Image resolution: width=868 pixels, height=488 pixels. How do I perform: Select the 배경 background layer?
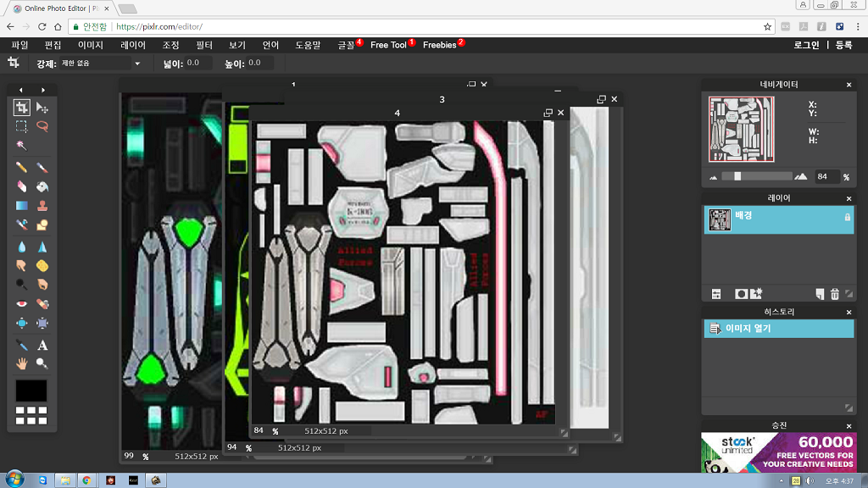779,219
